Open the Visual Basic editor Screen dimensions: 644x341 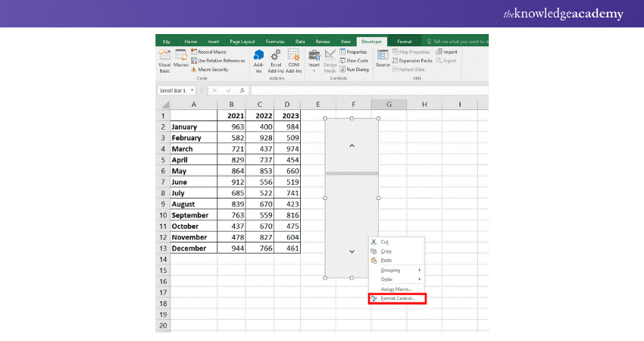click(x=164, y=58)
